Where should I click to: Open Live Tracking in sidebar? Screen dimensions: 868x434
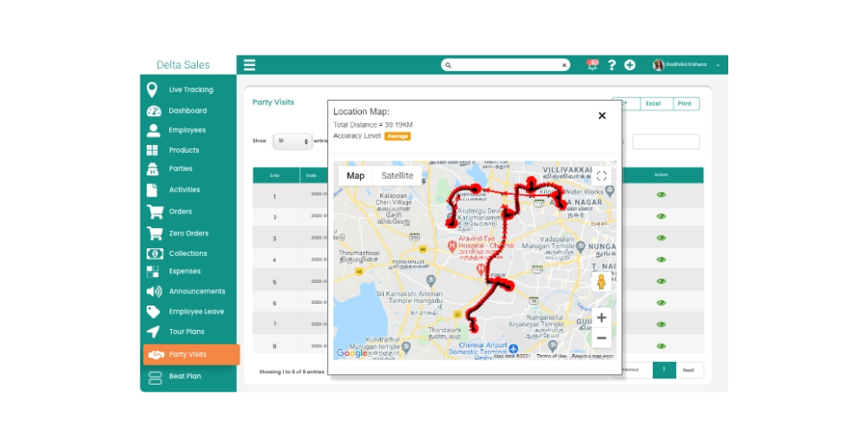188,89
